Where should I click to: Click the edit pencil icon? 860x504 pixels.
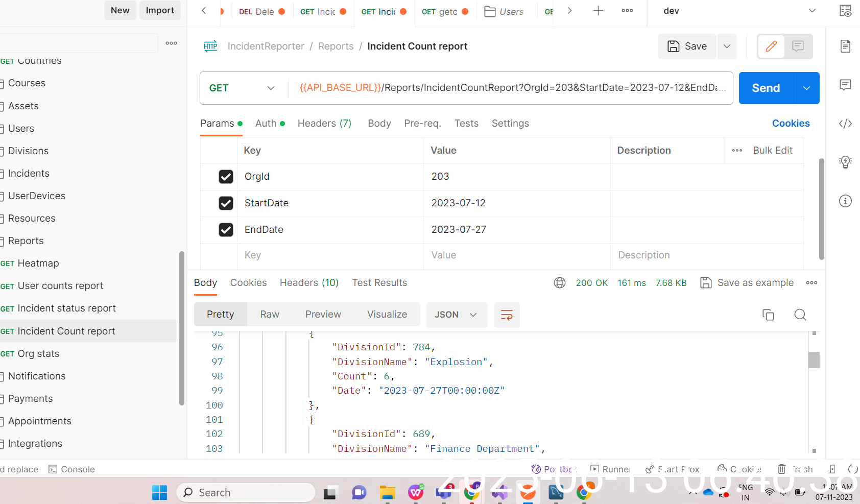click(771, 46)
